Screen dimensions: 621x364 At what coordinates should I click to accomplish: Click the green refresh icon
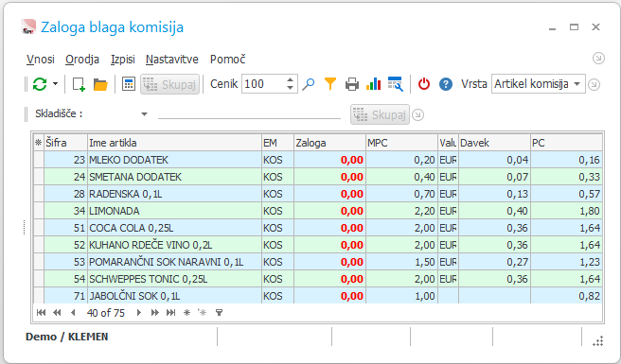click(x=40, y=84)
